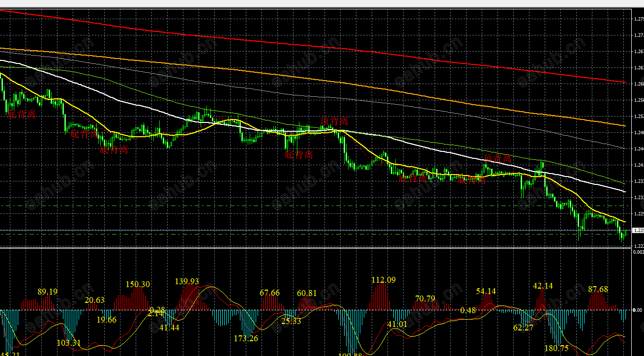This screenshot has width=644, height=356.
Task: Click the 41.01 value label
Action: [x=398, y=325]
